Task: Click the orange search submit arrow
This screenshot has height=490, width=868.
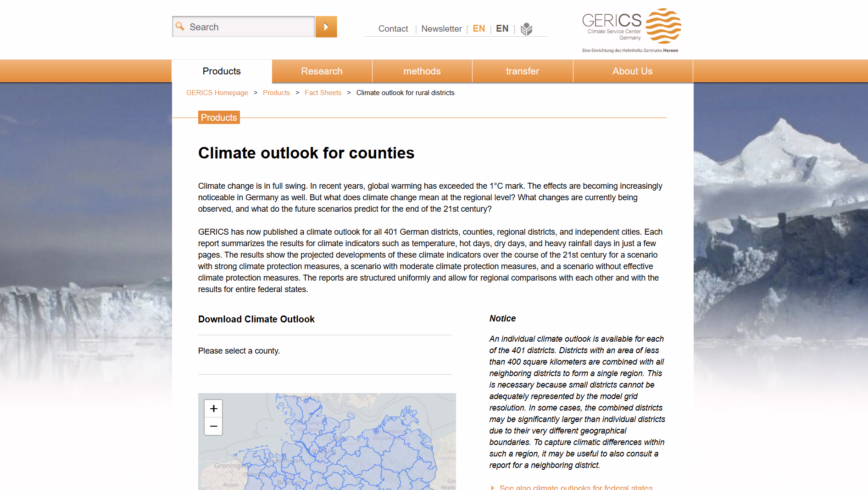Action: coord(326,27)
